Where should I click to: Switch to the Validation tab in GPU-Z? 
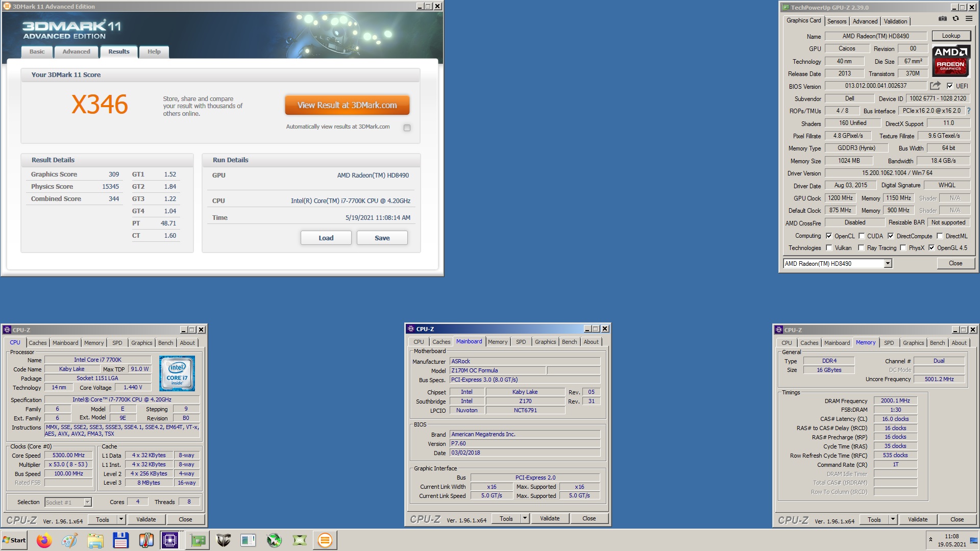click(x=895, y=21)
